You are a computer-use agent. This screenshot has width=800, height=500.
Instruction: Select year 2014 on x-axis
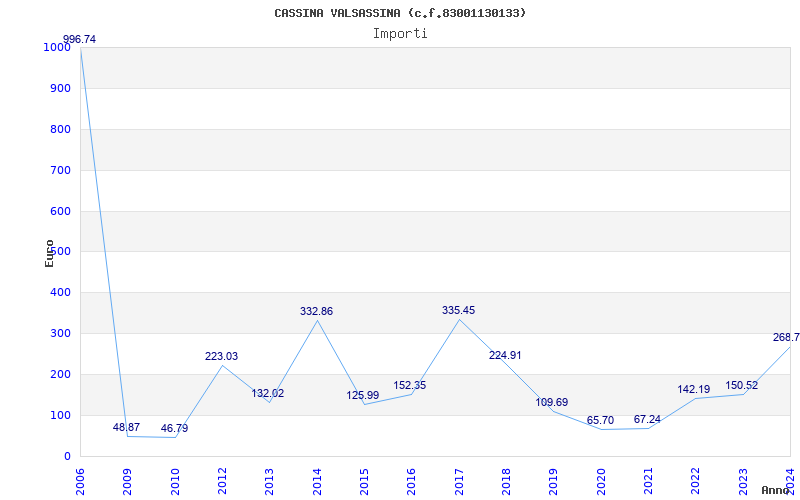click(x=317, y=482)
